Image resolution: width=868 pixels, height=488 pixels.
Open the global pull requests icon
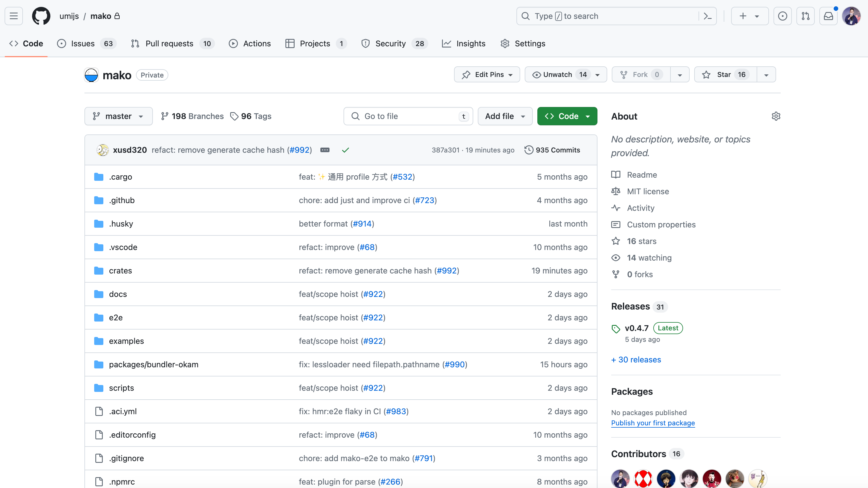805,16
